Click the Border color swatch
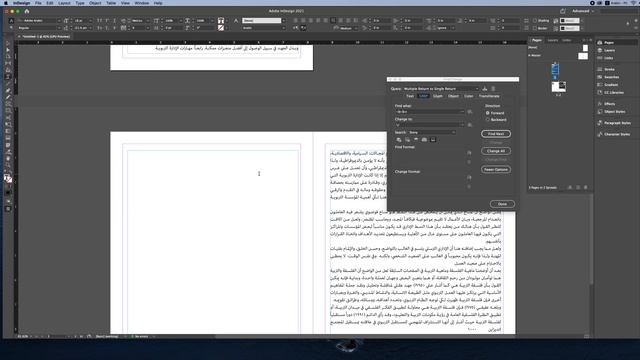The width and height of the screenshot is (640, 360). click(x=569, y=28)
